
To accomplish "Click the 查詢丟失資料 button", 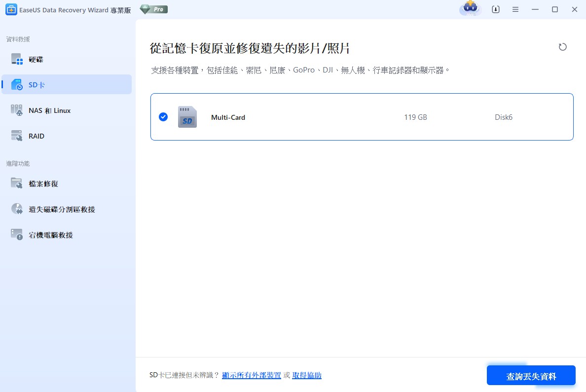I will (531, 376).
